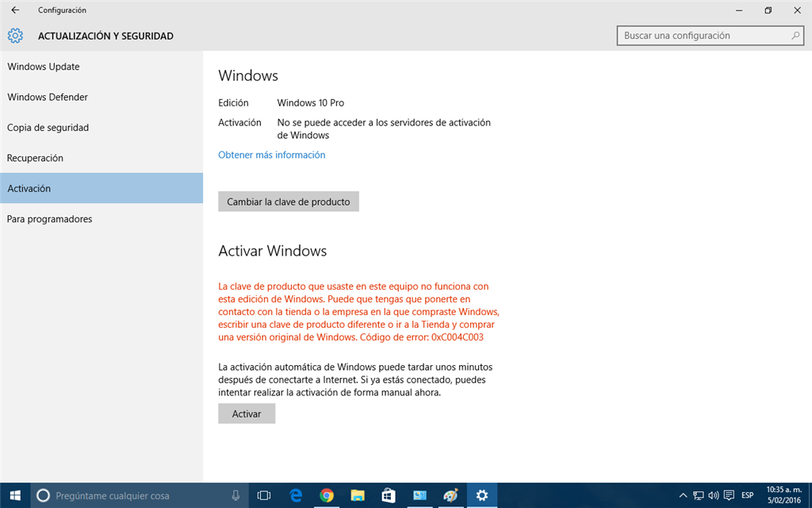The height and width of the screenshot is (508, 812).
Task: Close the Configuración window
Action: point(797,10)
